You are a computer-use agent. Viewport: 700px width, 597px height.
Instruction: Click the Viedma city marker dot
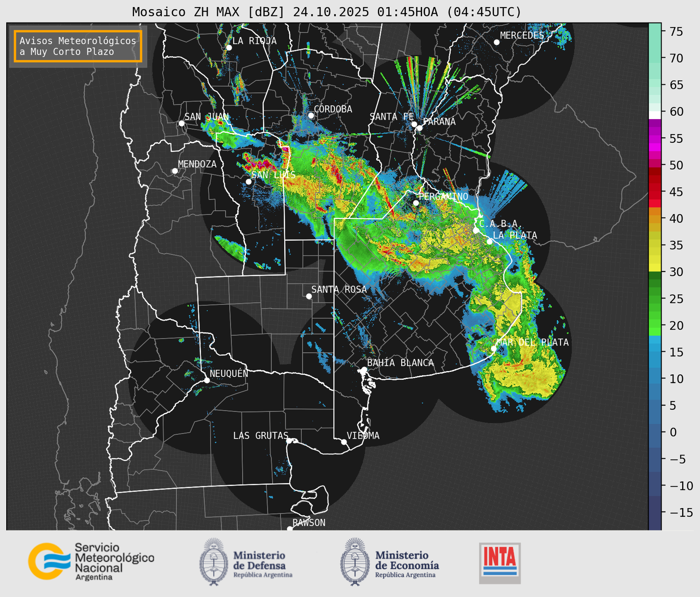point(344,442)
